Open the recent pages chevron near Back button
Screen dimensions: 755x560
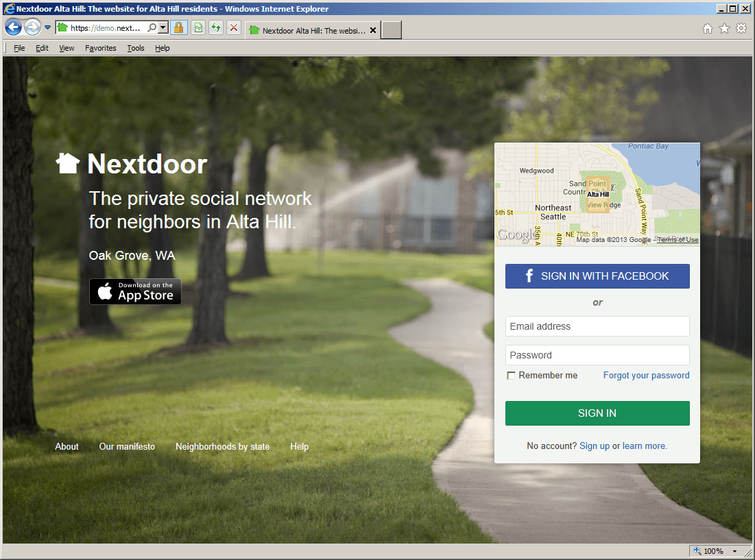(x=47, y=27)
